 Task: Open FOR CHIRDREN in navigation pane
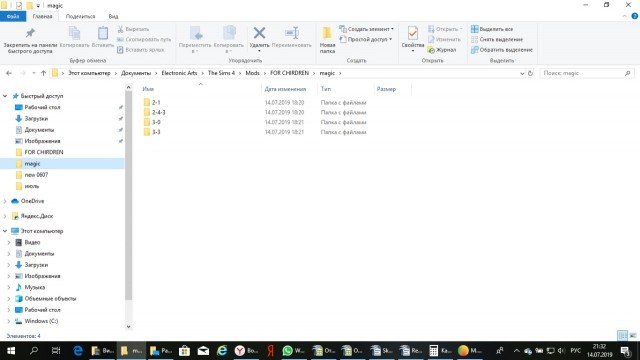pos(44,152)
